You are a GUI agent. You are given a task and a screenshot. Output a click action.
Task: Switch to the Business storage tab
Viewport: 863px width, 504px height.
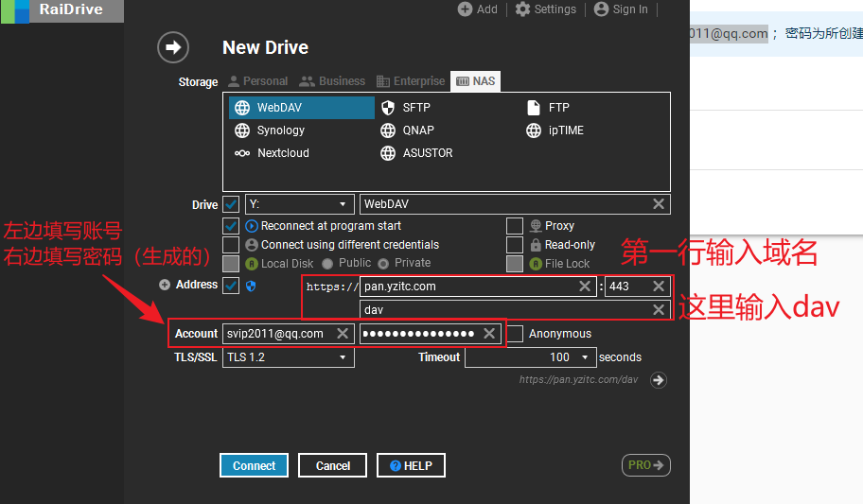[332, 81]
